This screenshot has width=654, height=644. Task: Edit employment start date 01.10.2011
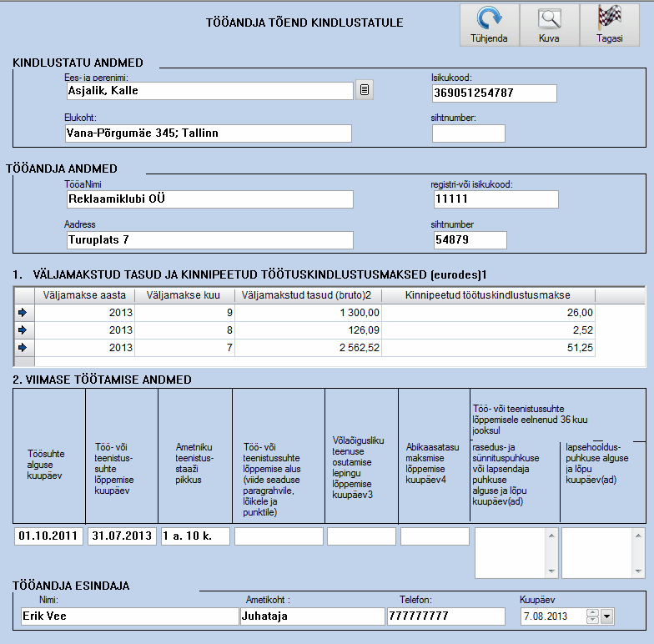48,536
